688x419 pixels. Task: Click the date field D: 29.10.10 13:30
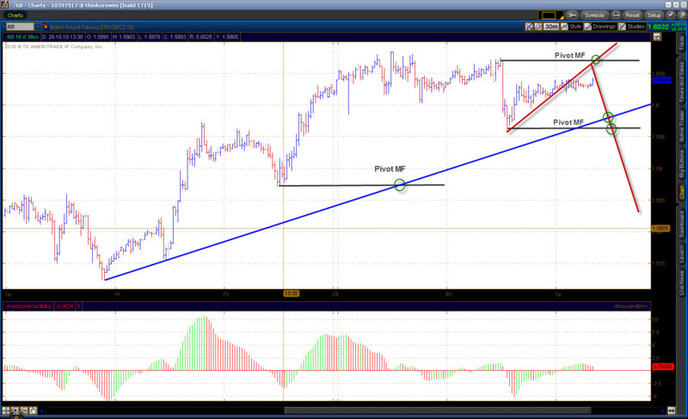(x=62, y=37)
